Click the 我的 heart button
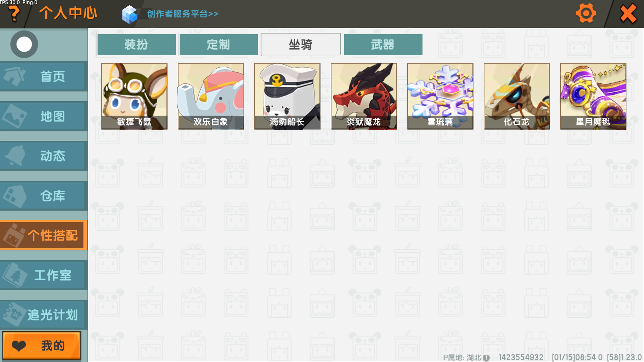The height and width of the screenshot is (362, 644). [x=42, y=346]
